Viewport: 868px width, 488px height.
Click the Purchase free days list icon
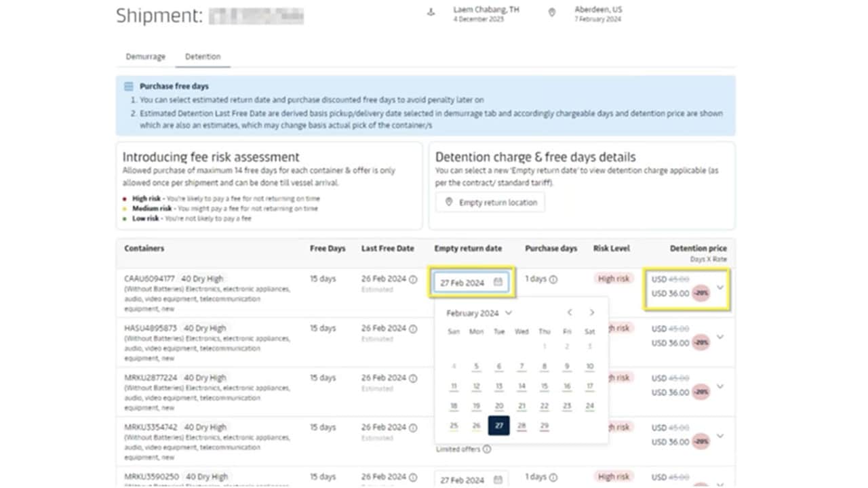tap(129, 87)
